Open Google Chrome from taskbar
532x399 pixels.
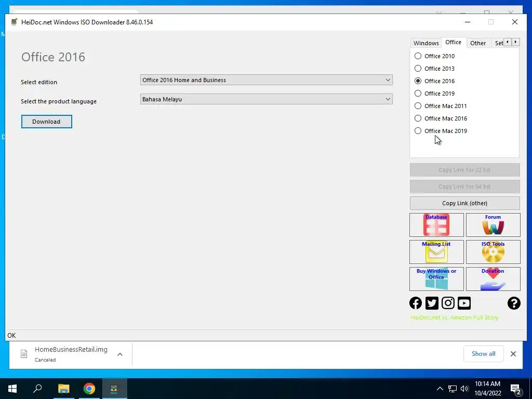89,389
